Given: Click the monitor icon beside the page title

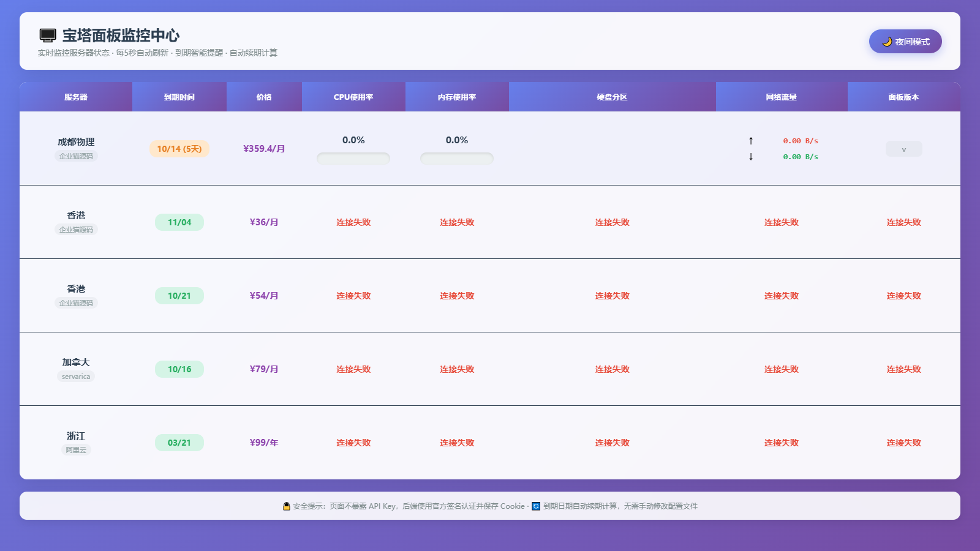Looking at the screenshot, I should (48, 36).
